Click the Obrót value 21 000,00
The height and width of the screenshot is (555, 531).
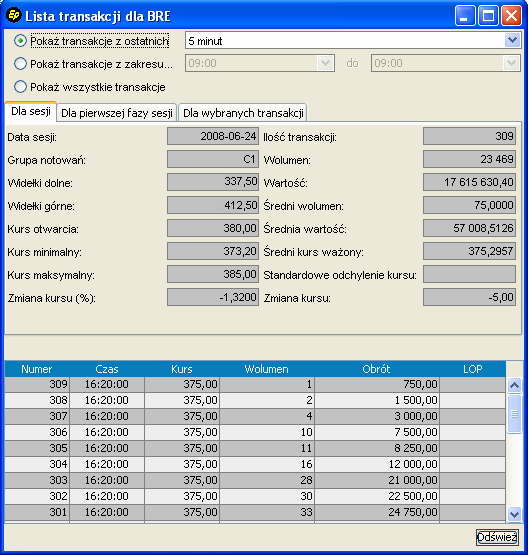[x=377, y=480]
